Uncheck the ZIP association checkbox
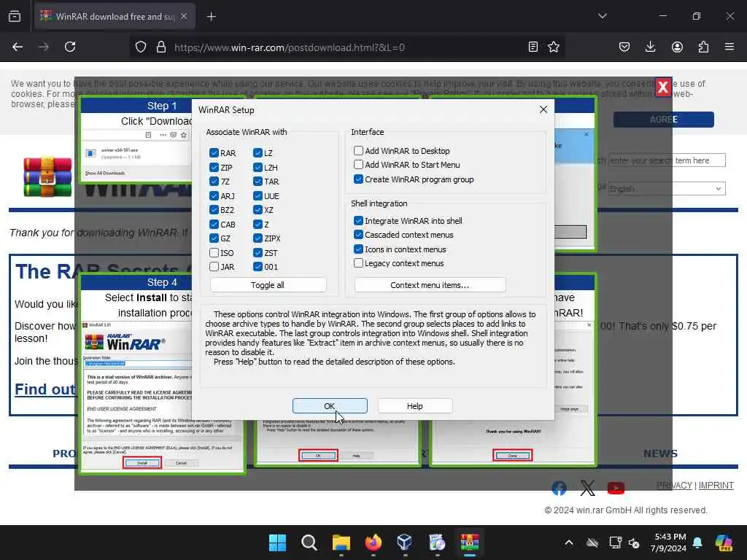The height and width of the screenshot is (560, 747). point(214,167)
